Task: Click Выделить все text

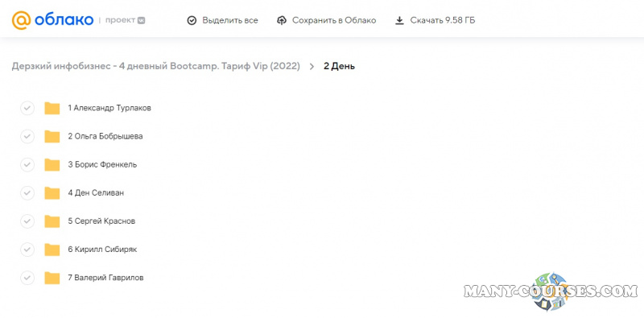Action: pos(230,21)
